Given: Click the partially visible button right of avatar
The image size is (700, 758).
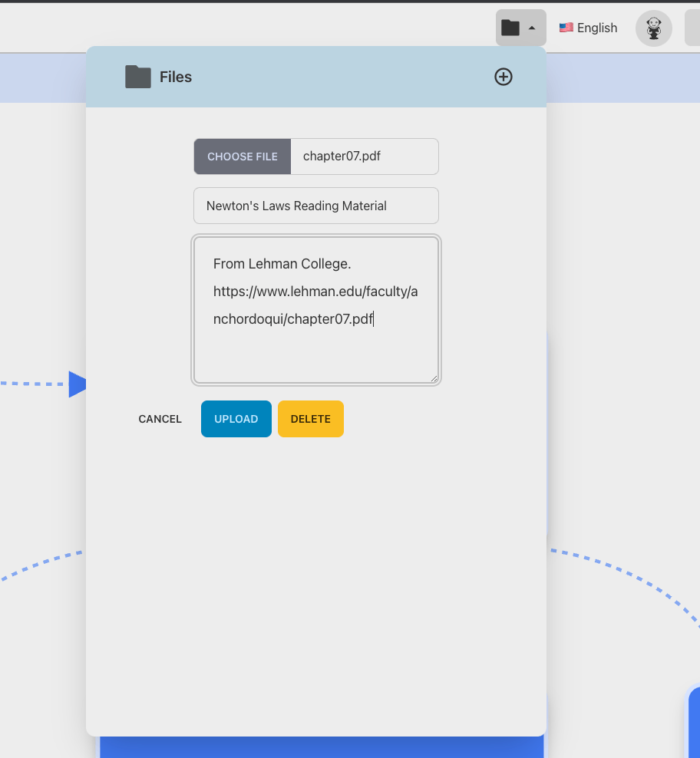Looking at the screenshot, I should point(692,28).
